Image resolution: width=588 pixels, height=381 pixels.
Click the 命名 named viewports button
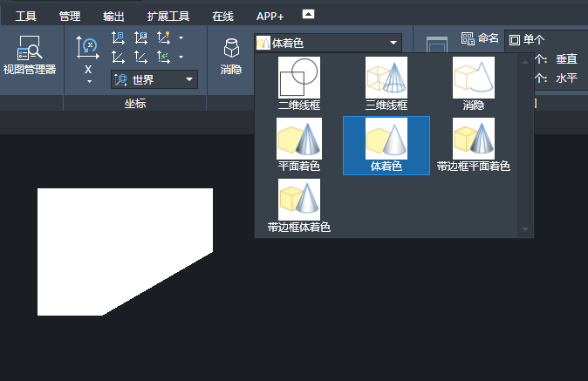pos(481,38)
